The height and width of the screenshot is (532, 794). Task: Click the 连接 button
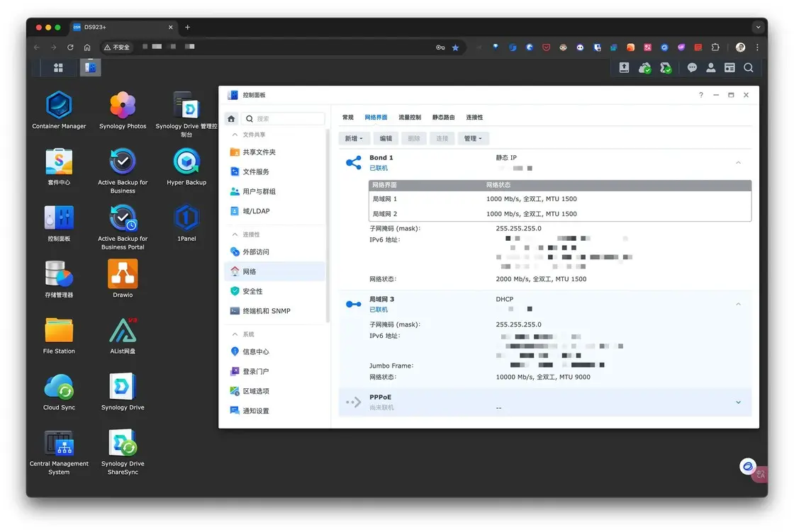coord(442,138)
